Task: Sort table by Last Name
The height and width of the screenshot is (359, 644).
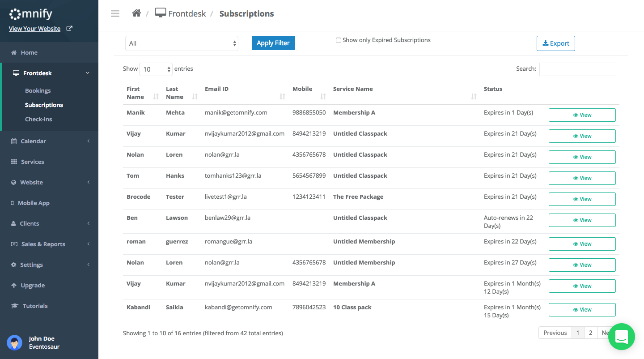Action: click(x=195, y=96)
